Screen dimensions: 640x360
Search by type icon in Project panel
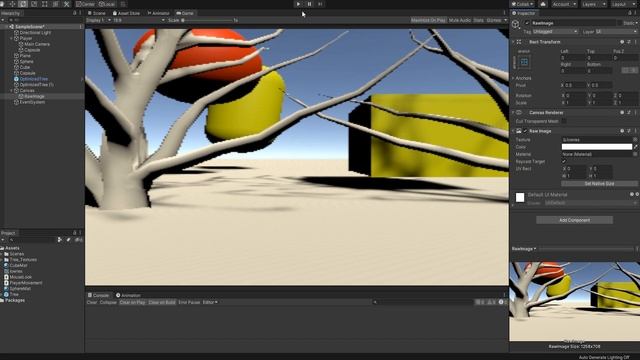[x=60, y=240]
